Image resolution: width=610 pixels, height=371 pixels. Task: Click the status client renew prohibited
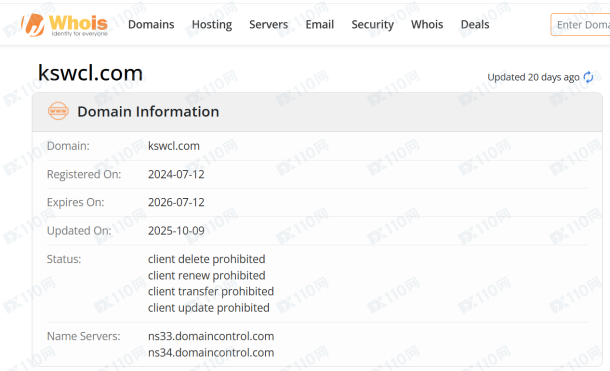pyautogui.click(x=206, y=275)
